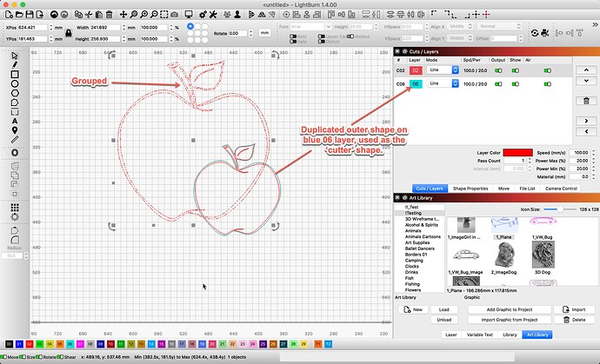Select the Position Laser pin tool
Image resolution: width=600 pixels, height=364 pixels.
click(15, 130)
